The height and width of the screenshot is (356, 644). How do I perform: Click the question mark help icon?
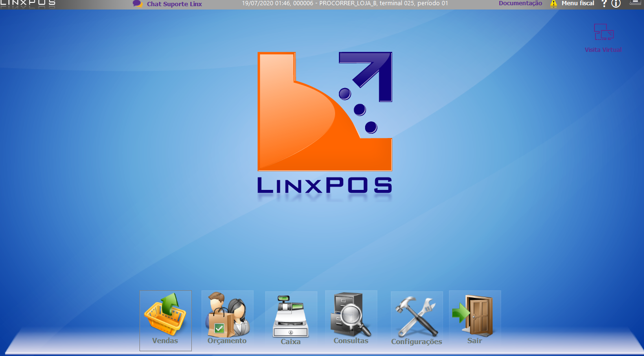[x=604, y=4]
